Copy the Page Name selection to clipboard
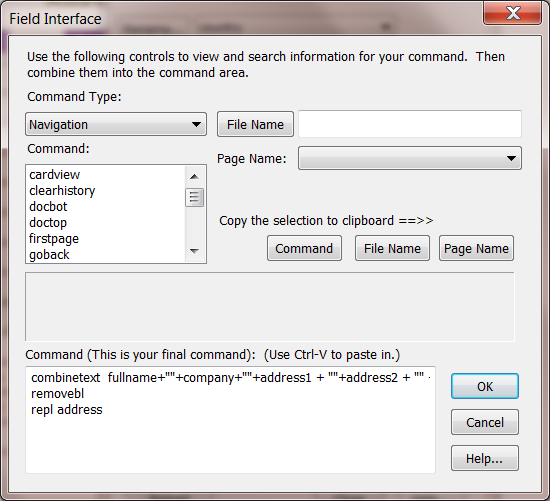Image resolution: width=550 pixels, height=501 pixels. pos(476,248)
